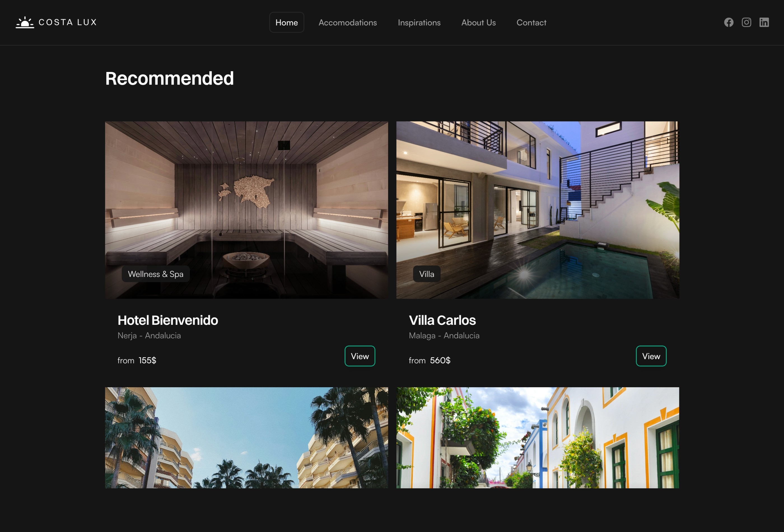
Task: Click the Villa category badge on Villa Carlos
Action: click(x=427, y=274)
